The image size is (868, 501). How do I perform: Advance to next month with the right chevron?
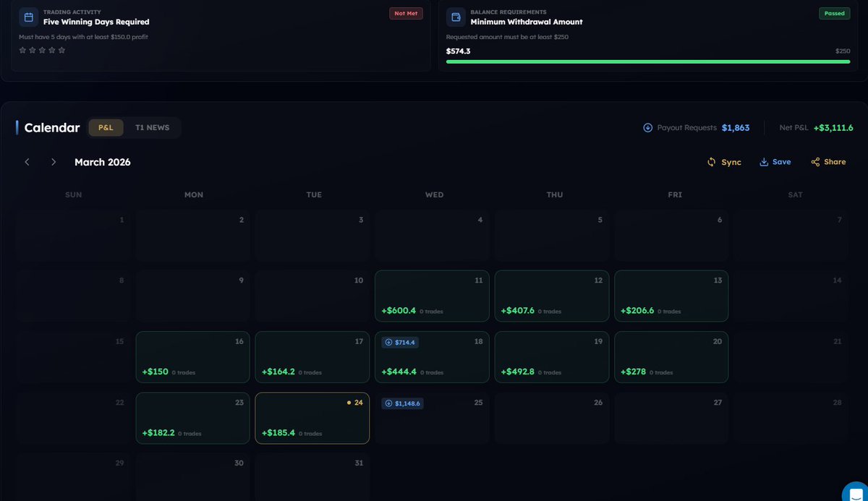[54, 162]
